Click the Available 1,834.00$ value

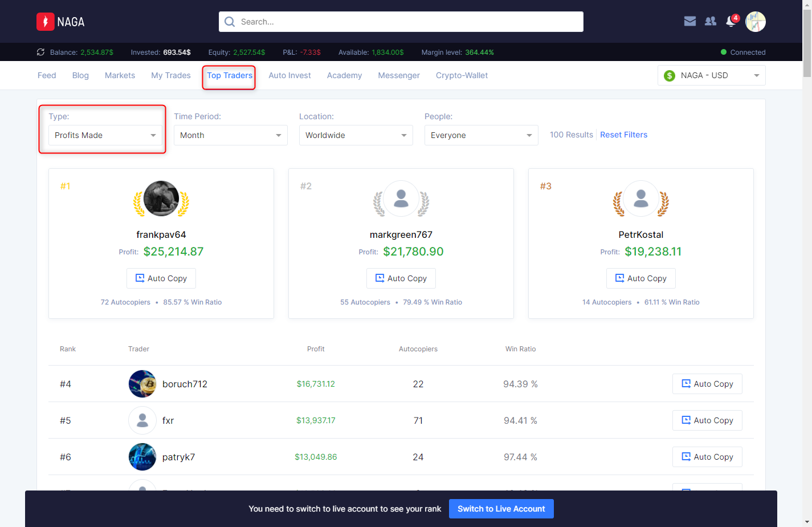tap(387, 52)
